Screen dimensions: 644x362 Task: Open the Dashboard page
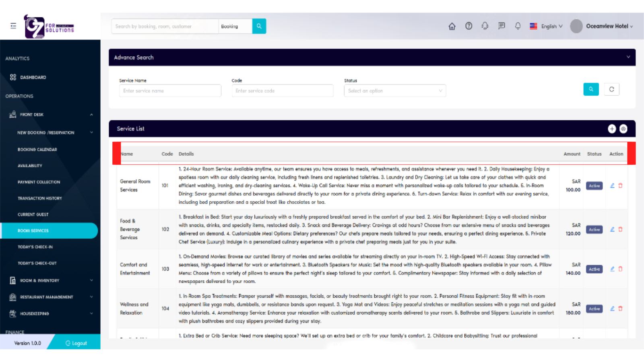pyautogui.click(x=32, y=77)
